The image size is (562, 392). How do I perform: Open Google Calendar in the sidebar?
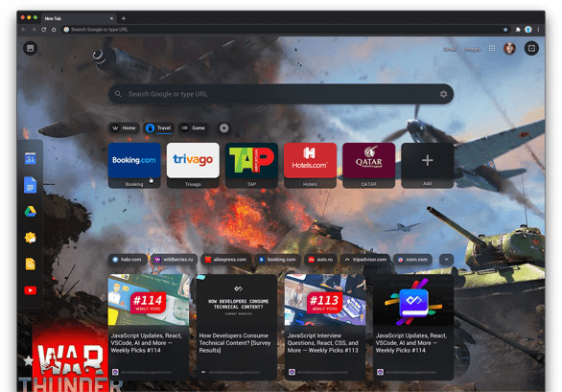(30, 158)
